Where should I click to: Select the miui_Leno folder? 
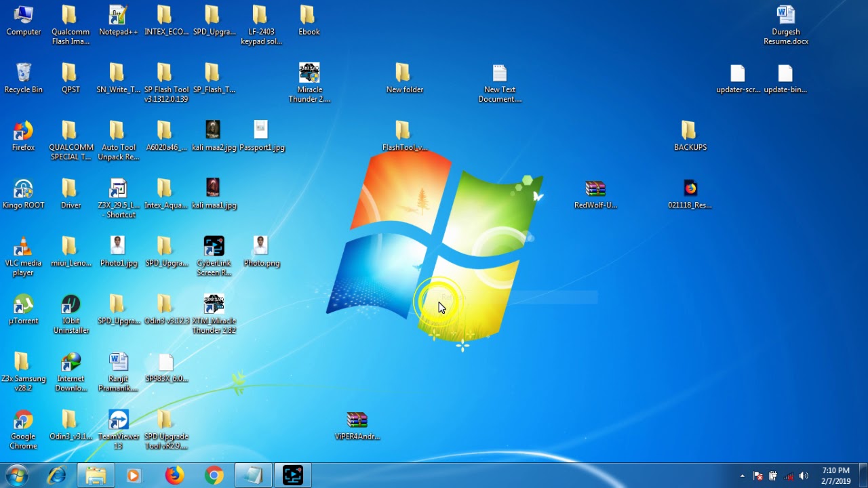click(x=71, y=251)
